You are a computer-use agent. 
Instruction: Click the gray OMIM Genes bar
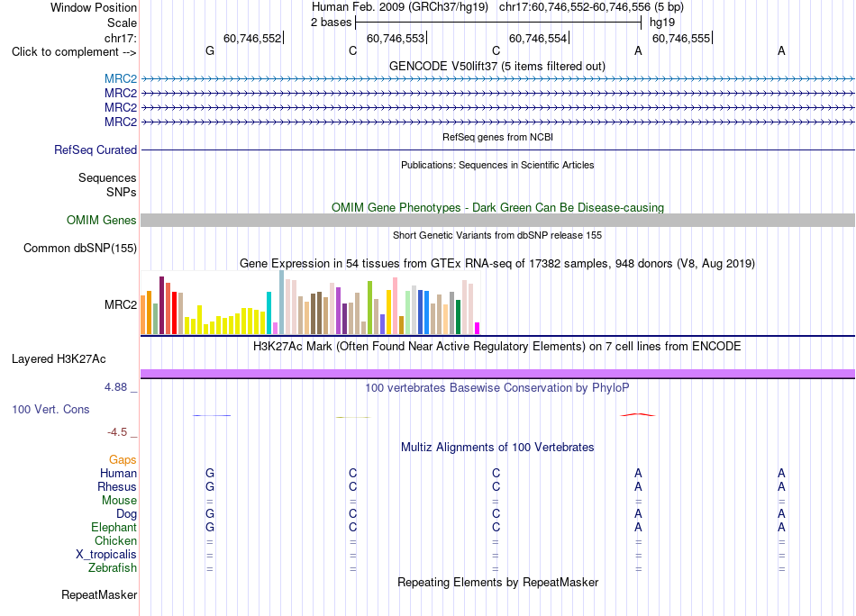pyautogui.click(x=498, y=221)
